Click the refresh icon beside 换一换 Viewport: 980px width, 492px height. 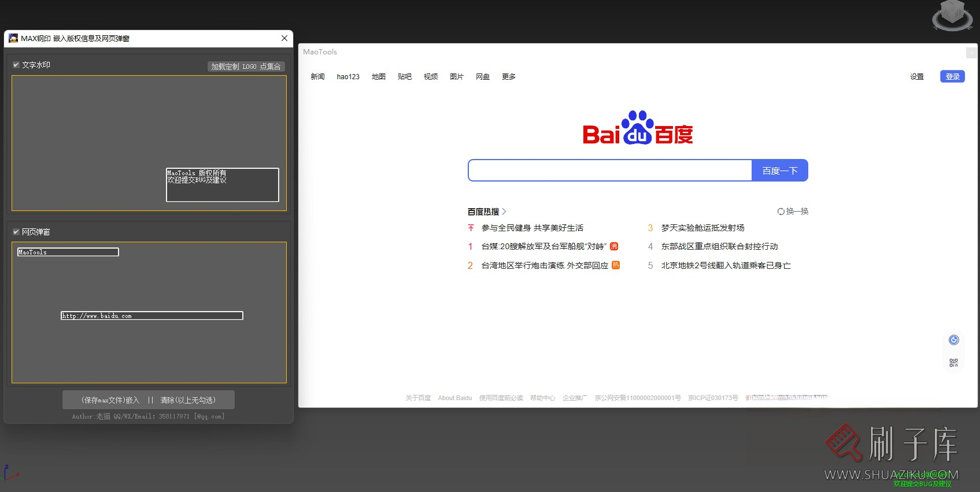pyautogui.click(x=781, y=212)
